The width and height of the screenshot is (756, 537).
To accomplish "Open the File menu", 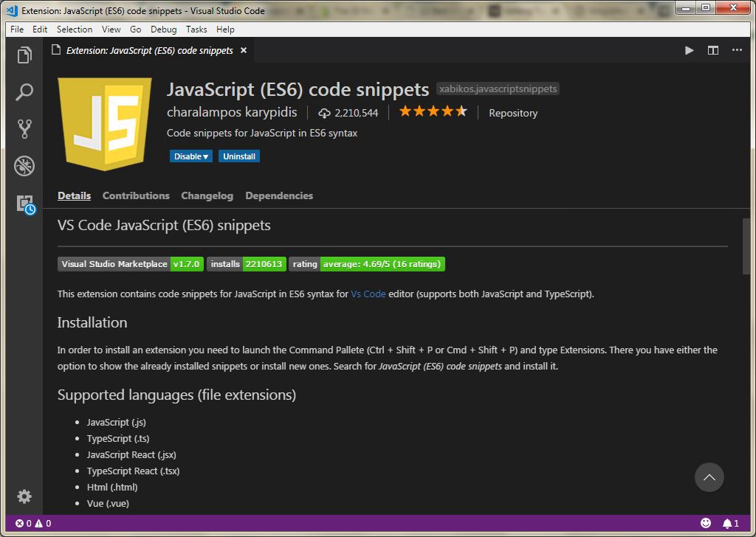I will click(16, 30).
